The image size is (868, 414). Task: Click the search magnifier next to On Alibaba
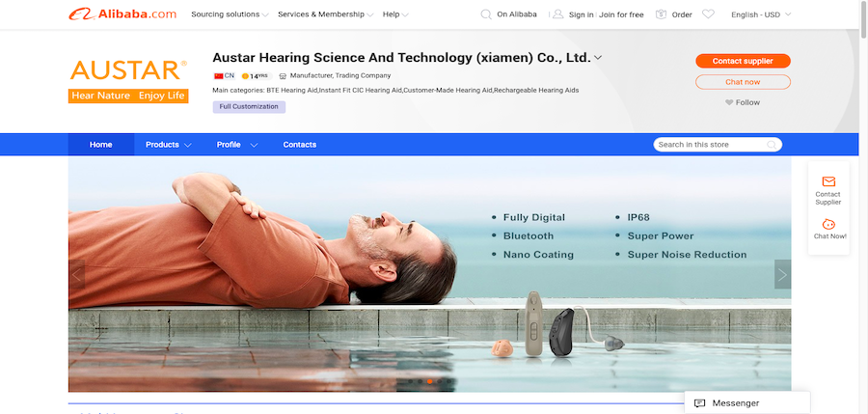pos(486,14)
